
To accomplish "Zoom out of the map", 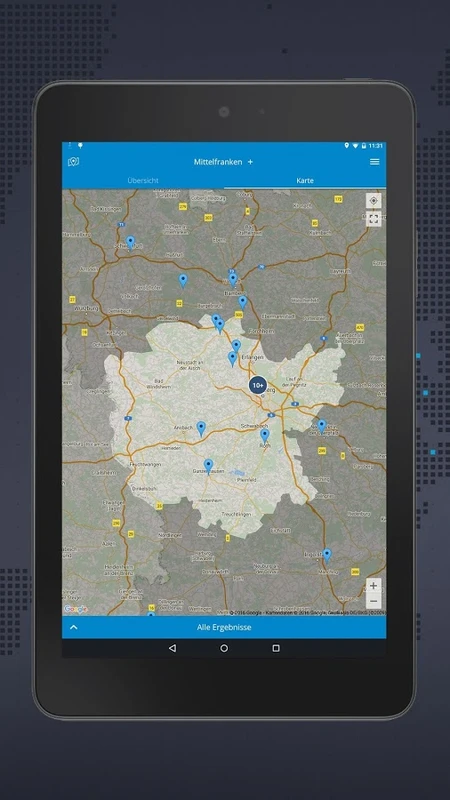I will (373, 601).
